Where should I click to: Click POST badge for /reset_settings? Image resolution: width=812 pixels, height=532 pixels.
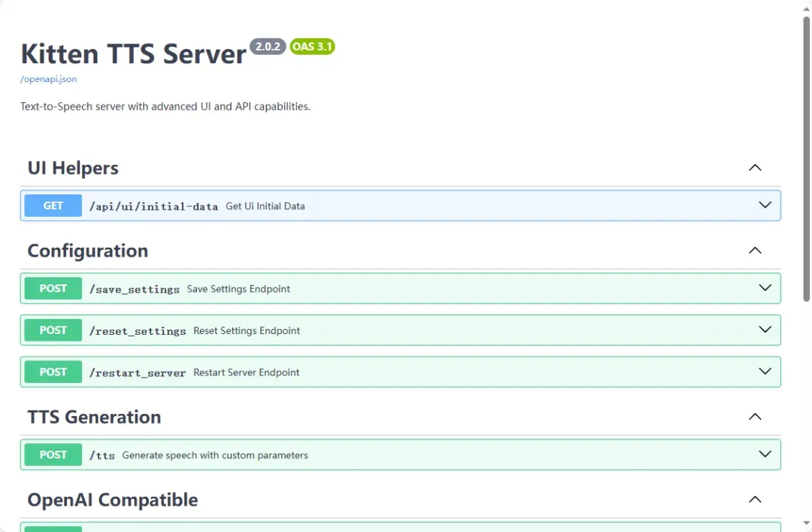click(x=53, y=330)
